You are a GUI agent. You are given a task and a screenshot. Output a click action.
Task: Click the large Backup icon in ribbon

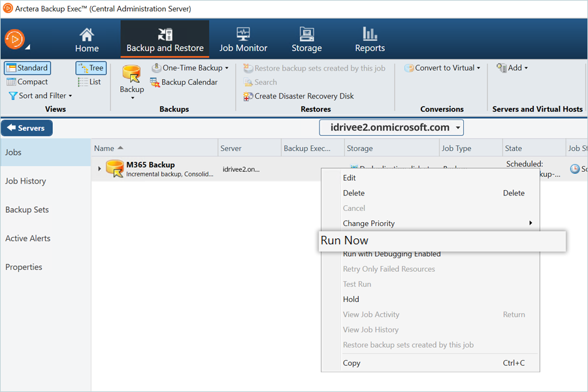click(x=132, y=77)
